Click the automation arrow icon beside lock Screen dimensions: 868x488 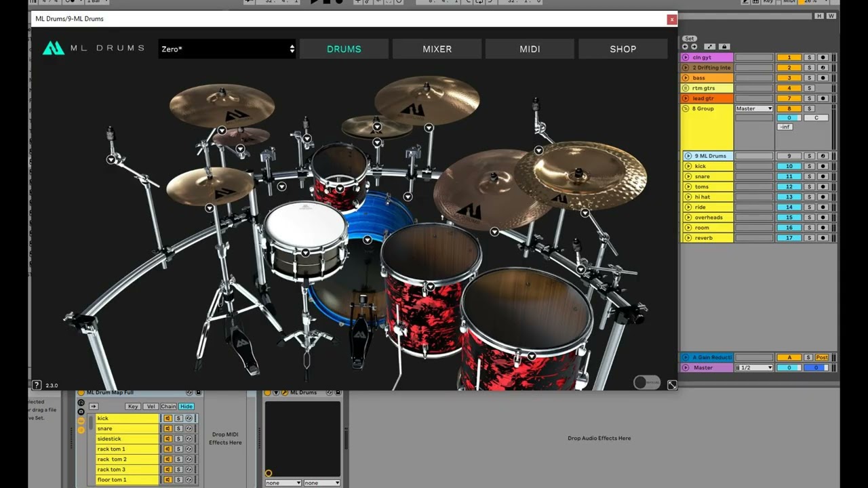point(709,47)
